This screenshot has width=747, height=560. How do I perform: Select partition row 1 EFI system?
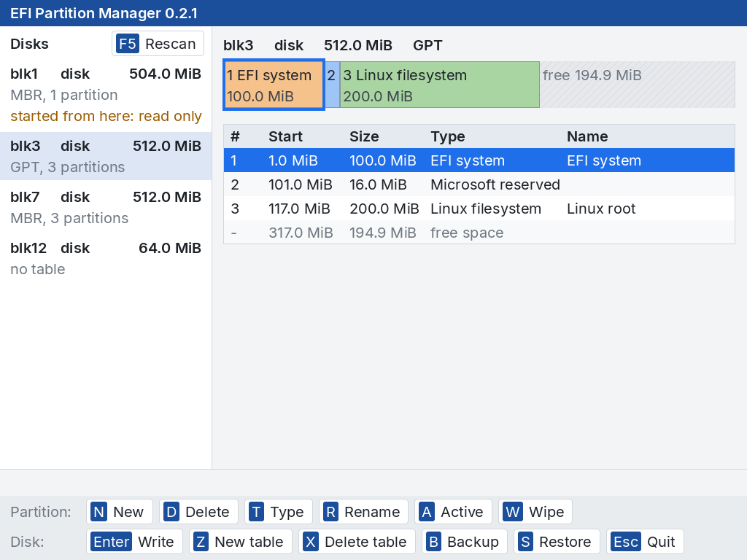[x=479, y=160]
